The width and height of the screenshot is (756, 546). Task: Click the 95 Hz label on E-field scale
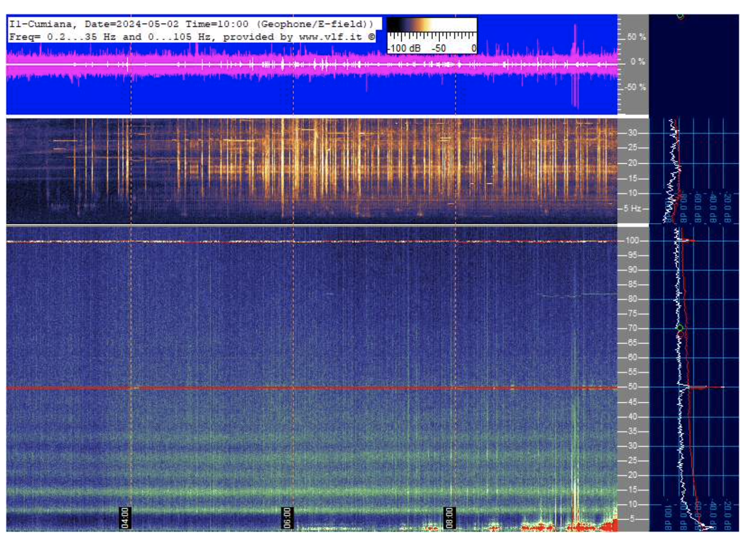tap(632, 255)
